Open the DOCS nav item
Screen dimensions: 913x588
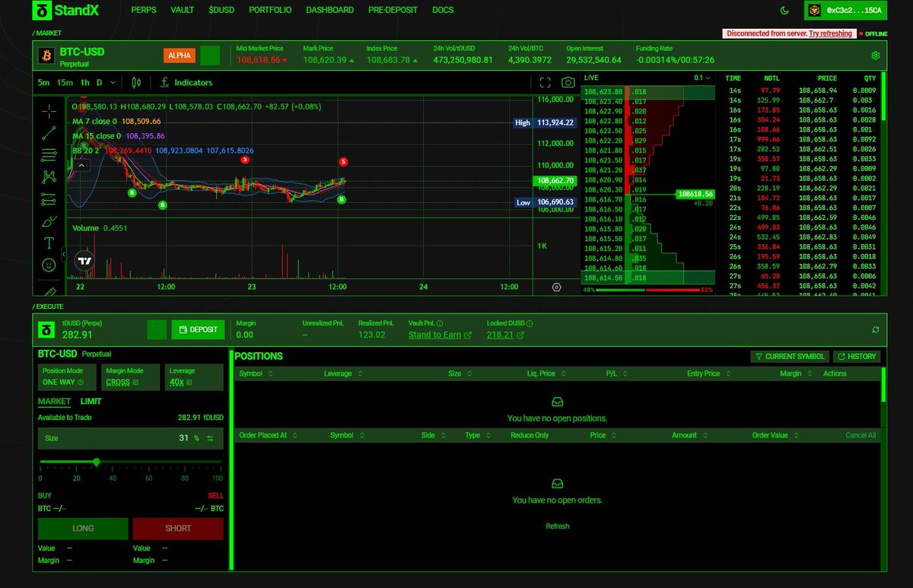tap(442, 11)
